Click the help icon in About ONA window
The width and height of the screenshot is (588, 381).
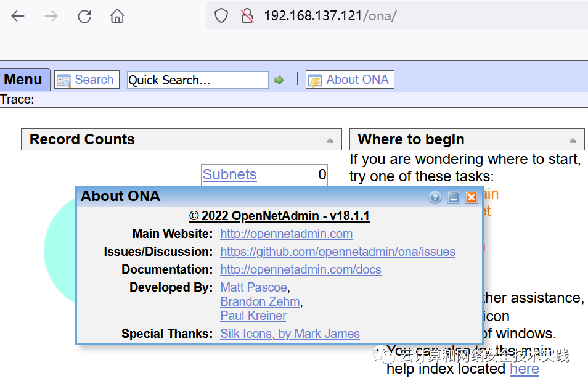pyautogui.click(x=435, y=197)
